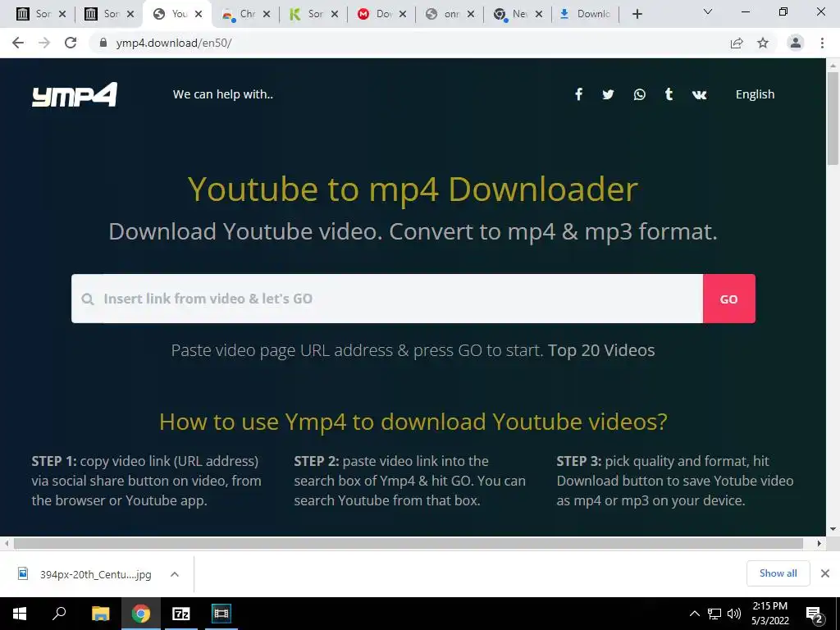The height and width of the screenshot is (630, 840).
Task: Go back to the previous page
Action: pos(18,43)
